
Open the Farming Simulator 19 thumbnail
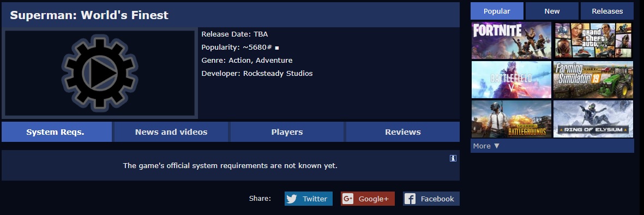593,80
